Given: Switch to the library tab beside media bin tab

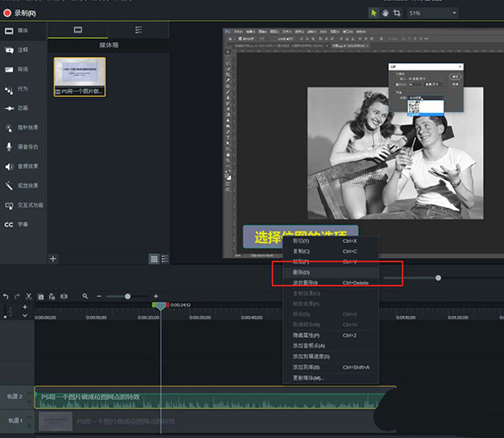Looking at the screenshot, I should coord(139,29).
